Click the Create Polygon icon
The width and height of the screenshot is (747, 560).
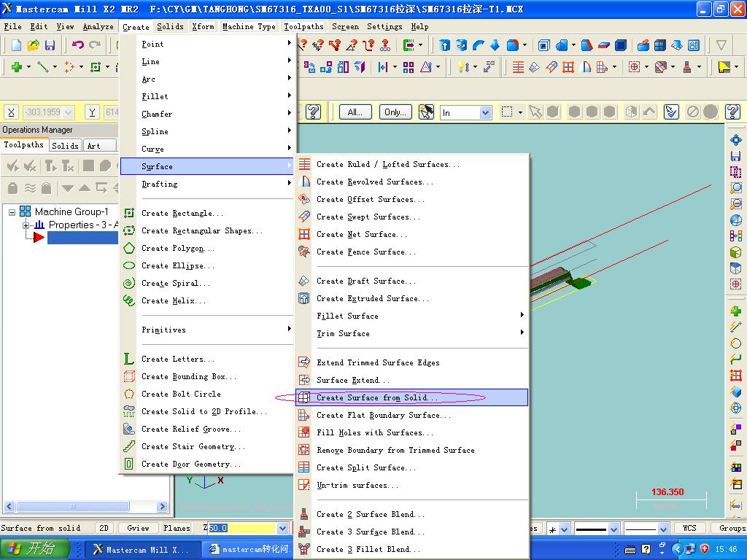coord(129,248)
